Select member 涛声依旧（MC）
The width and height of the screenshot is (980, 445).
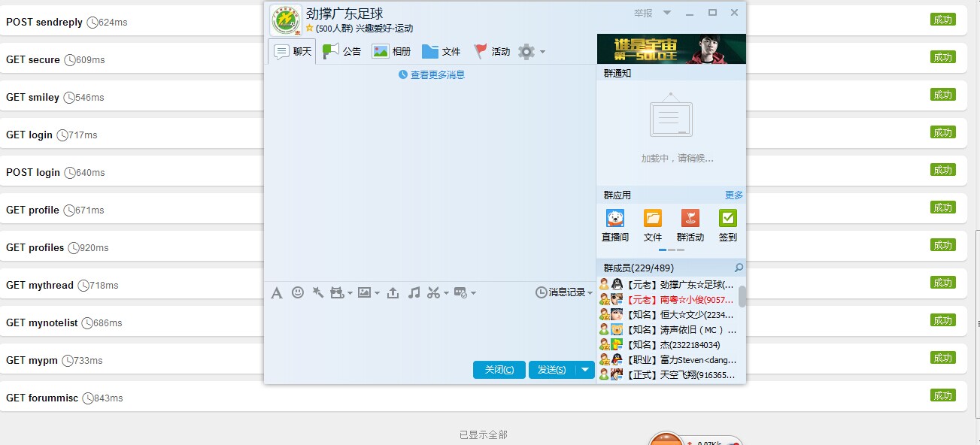[667, 329]
